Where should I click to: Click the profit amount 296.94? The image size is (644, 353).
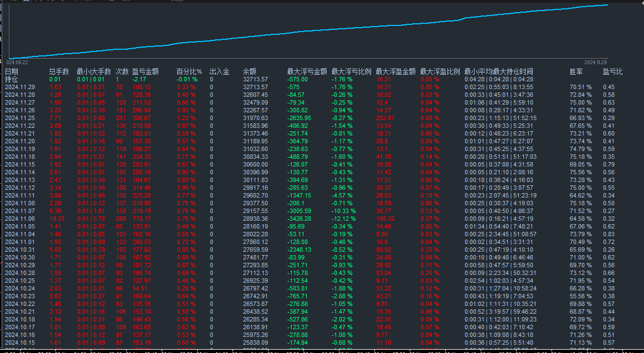[x=142, y=110]
